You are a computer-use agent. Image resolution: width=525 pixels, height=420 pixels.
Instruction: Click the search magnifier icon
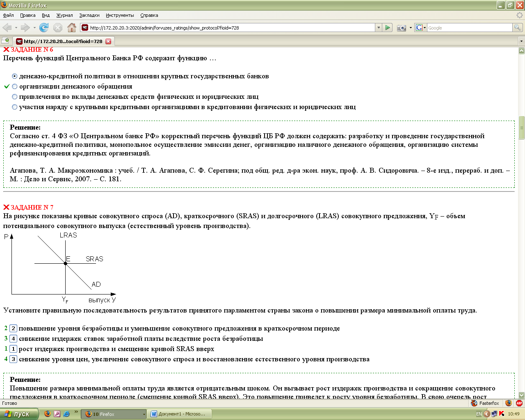pyautogui.click(x=517, y=27)
